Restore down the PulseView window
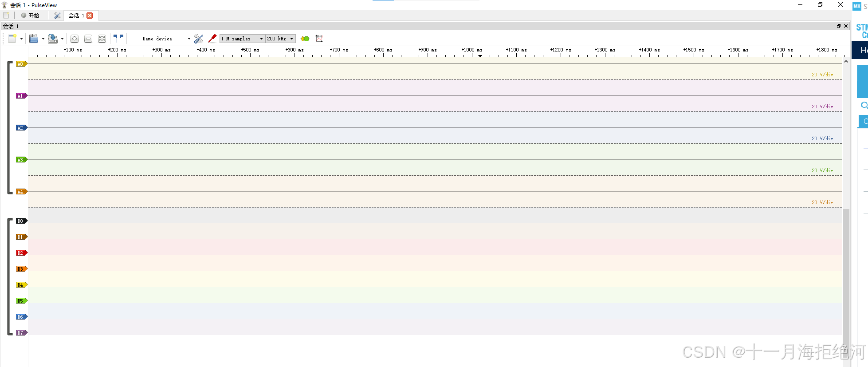This screenshot has width=868, height=367. [820, 5]
